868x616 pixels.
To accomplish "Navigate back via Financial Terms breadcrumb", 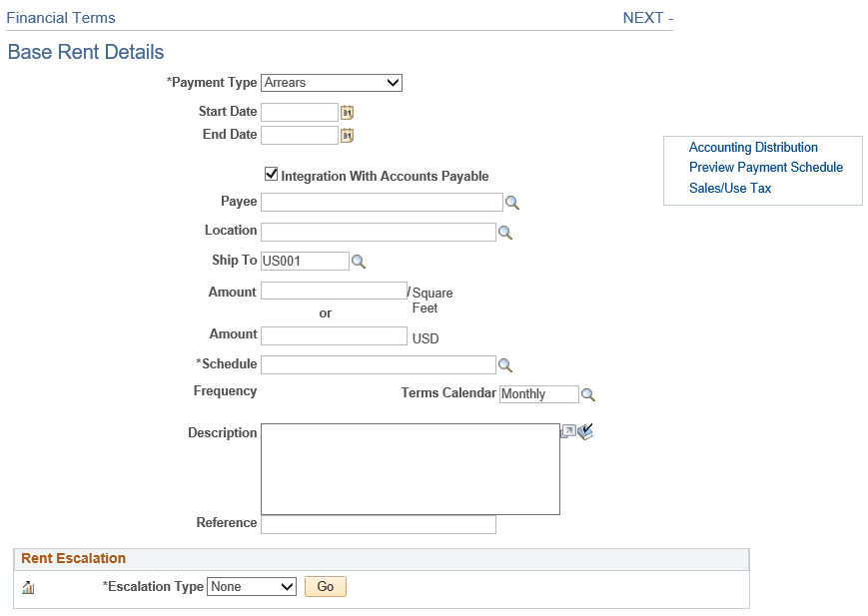I will [x=61, y=17].
